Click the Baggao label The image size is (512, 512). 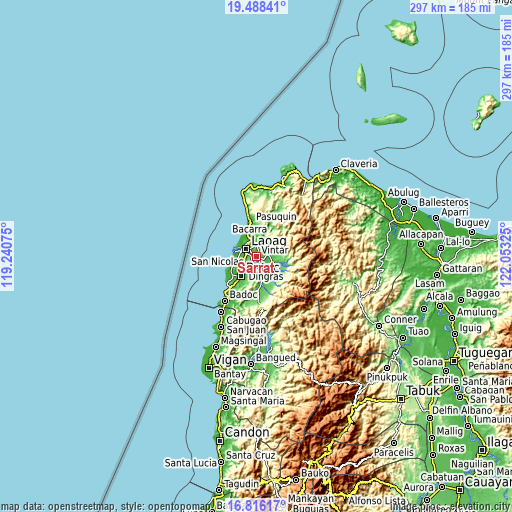(483, 294)
